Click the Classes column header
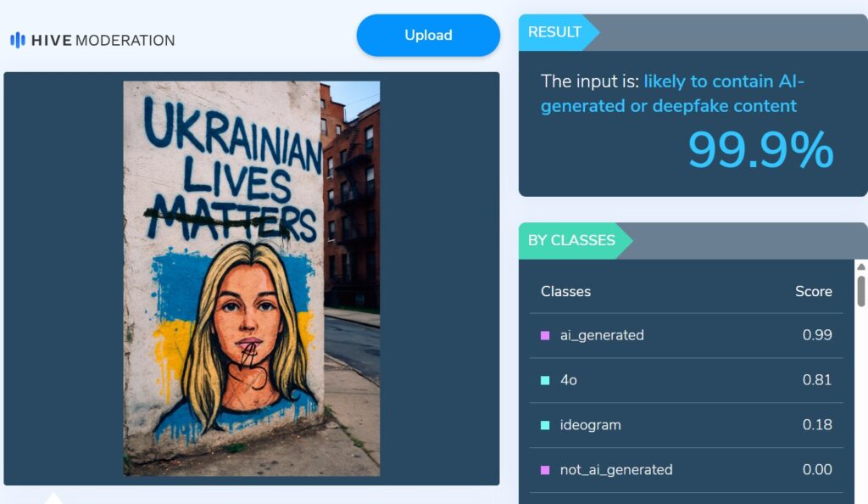Image resolution: width=868 pixels, height=504 pixels. pyautogui.click(x=565, y=291)
